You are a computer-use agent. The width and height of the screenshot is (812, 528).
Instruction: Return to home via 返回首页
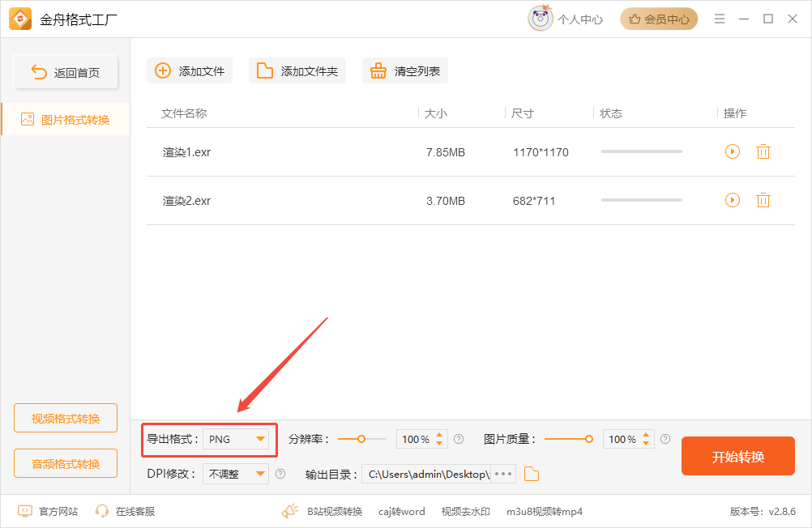tap(66, 72)
